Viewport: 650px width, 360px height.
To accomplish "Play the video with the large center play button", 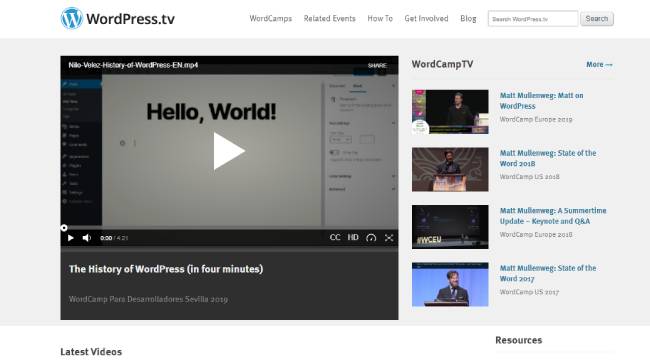I will point(229,151).
